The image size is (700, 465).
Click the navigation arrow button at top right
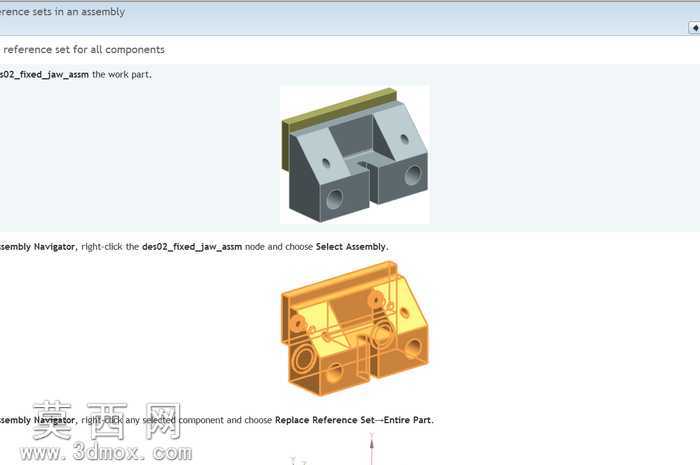tap(694, 28)
